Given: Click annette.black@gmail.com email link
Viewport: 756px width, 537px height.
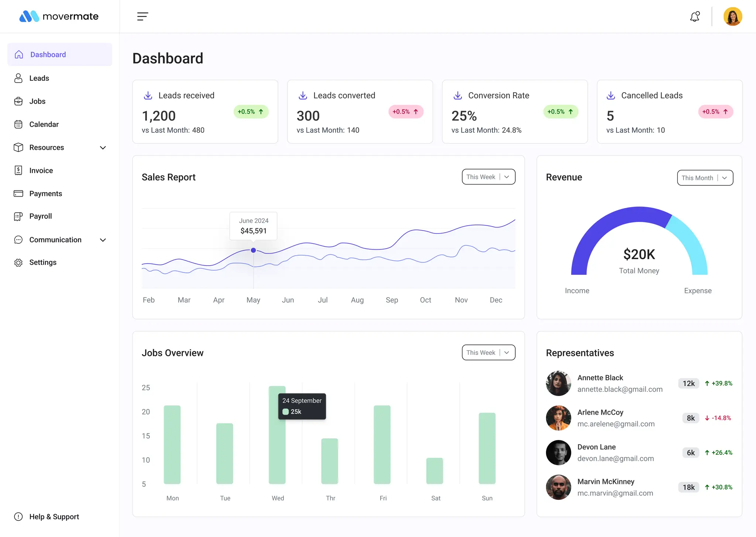Looking at the screenshot, I should pyautogui.click(x=620, y=389).
